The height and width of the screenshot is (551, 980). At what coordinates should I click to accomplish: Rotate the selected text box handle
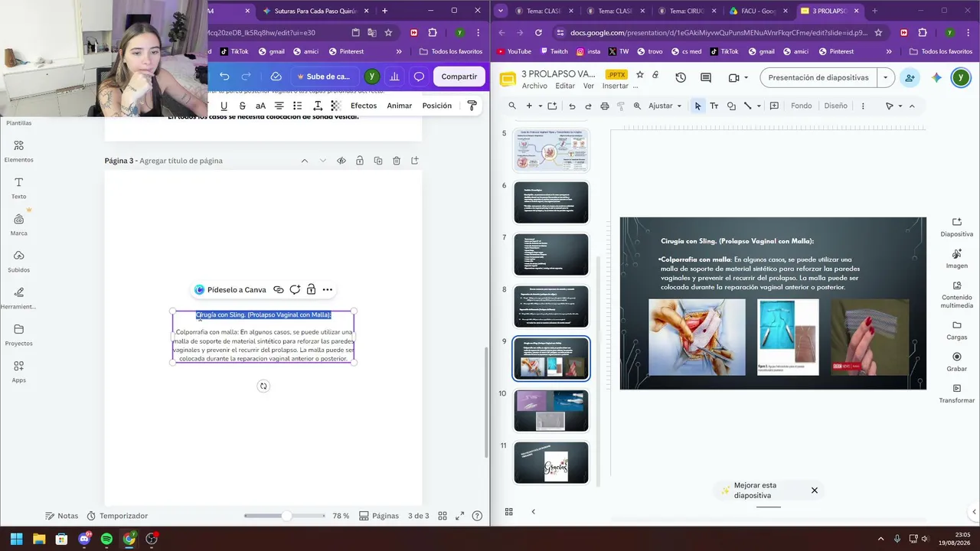(x=263, y=386)
